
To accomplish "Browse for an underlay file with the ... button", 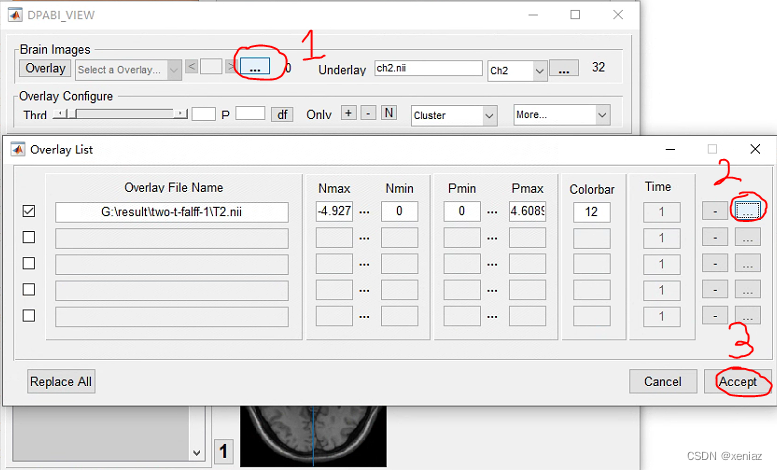I will click(x=564, y=68).
